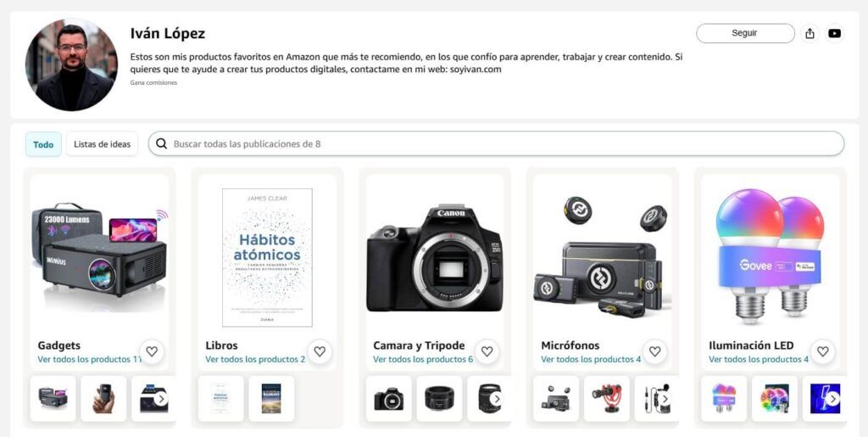
Task: Open the YouTube channel icon
Action: pyautogui.click(x=834, y=33)
